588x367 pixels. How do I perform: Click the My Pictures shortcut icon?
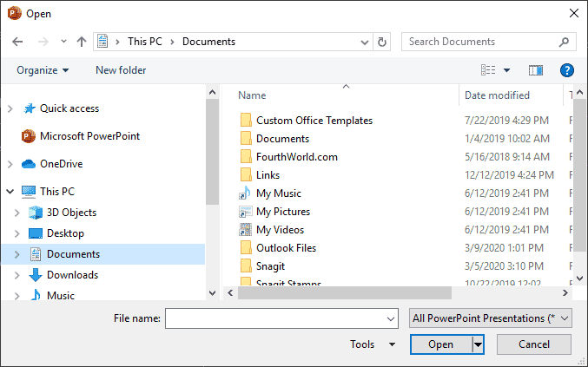click(245, 211)
